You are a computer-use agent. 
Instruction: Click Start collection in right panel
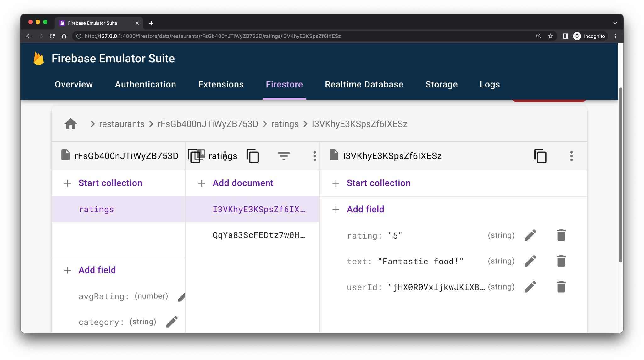378,183
